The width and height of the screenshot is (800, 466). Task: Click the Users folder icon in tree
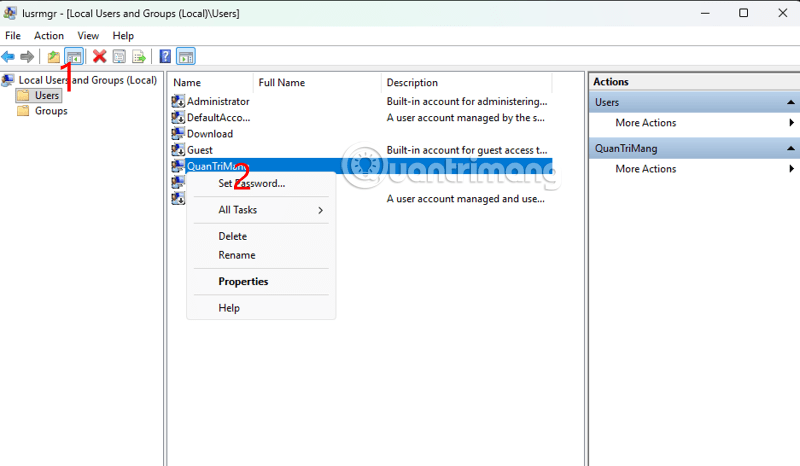click(23, 95)
